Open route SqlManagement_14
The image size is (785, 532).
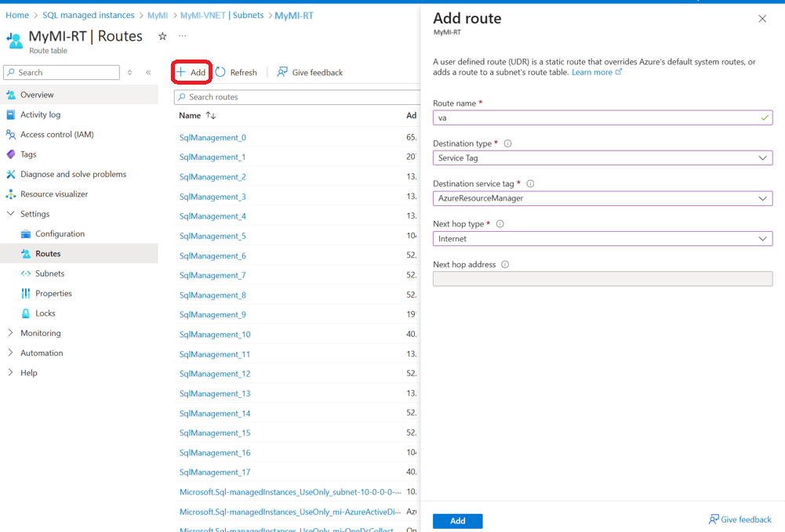tap(215, 414)
